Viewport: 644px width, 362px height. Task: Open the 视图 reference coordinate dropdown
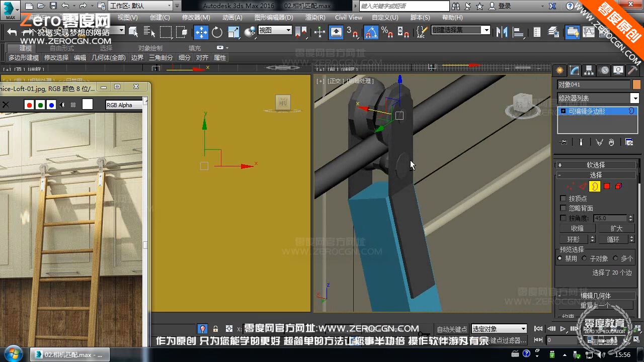(275, 30)
